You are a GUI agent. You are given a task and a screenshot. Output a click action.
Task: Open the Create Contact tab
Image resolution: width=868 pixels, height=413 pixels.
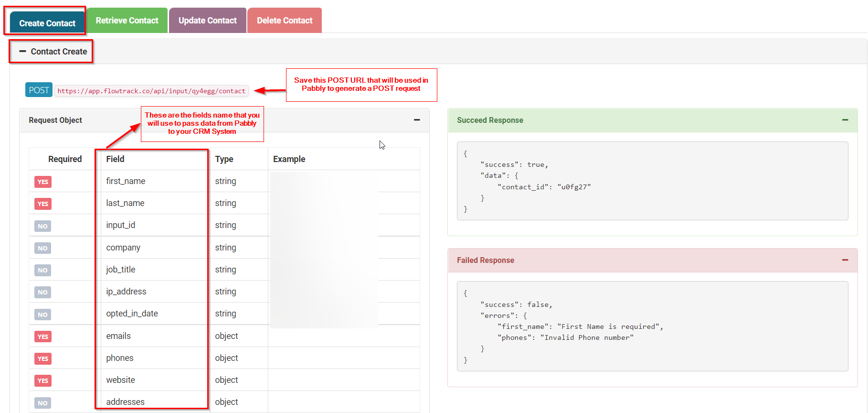[x=47, y=23]
